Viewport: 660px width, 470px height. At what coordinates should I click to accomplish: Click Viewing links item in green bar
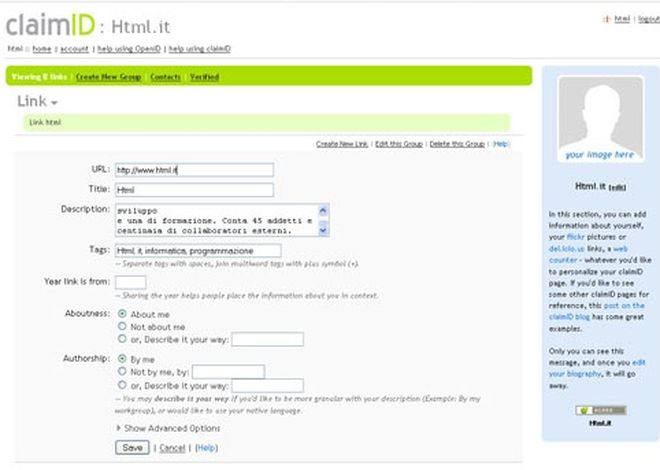point(39,77)
